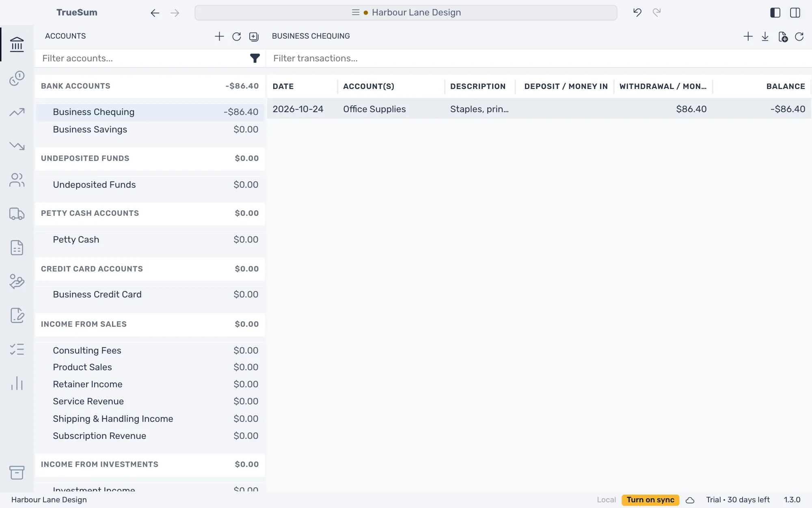
Task: Open the Harbour Lane Design hamburger menu
Action: (355, 13)
